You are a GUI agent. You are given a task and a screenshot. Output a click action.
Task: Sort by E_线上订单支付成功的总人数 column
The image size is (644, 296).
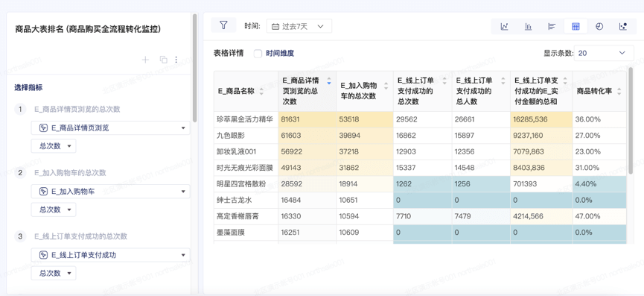(503, 81)
